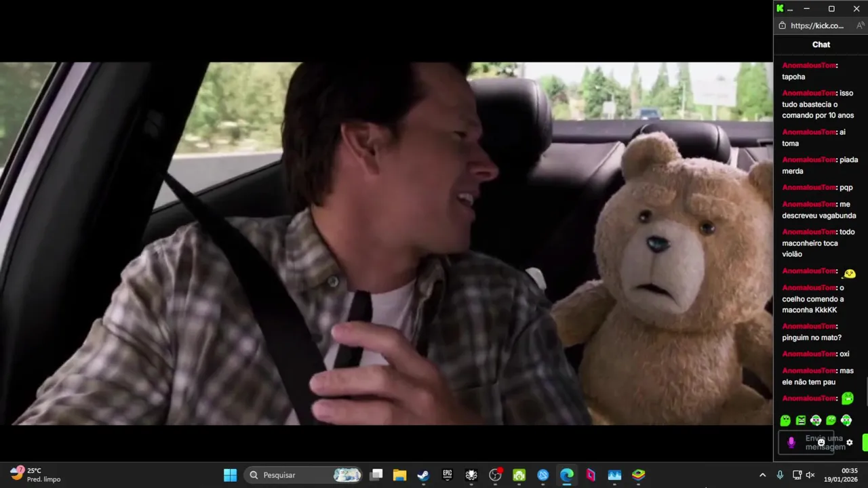Open the green Android-style taskbar app
This screenshot has height=488, width=868.
click(519, 475)
